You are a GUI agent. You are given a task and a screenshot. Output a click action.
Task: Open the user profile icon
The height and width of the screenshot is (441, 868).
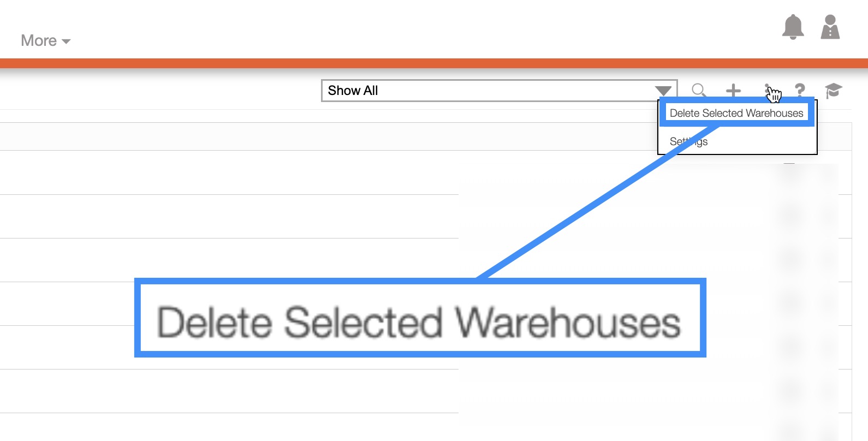coord(830,27)
